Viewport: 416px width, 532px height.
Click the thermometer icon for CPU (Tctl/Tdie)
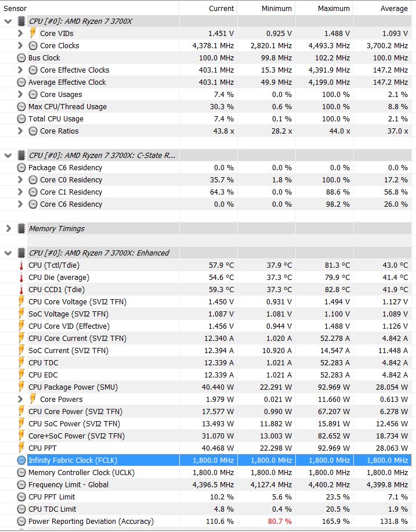click(21, 265)
